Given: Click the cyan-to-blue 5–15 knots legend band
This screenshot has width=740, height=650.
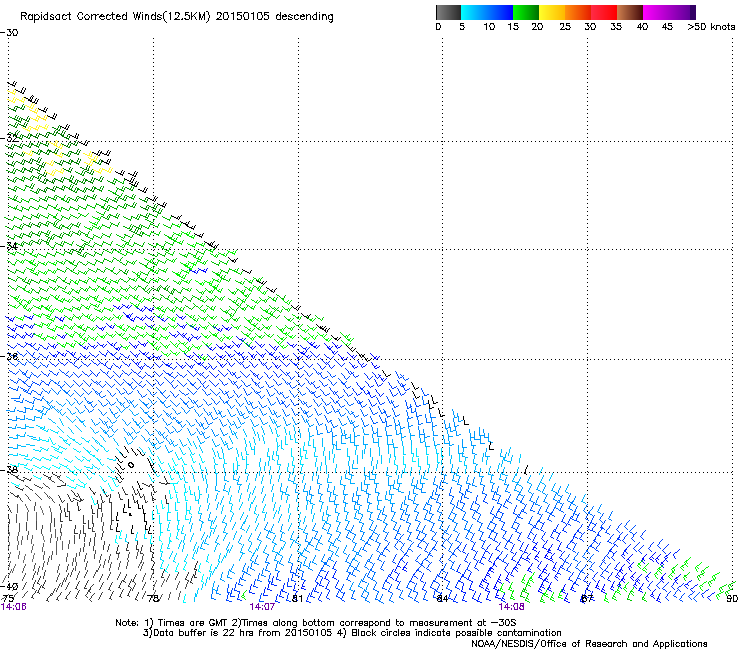Looking at the screenshot, I should [x=487, y=12].
